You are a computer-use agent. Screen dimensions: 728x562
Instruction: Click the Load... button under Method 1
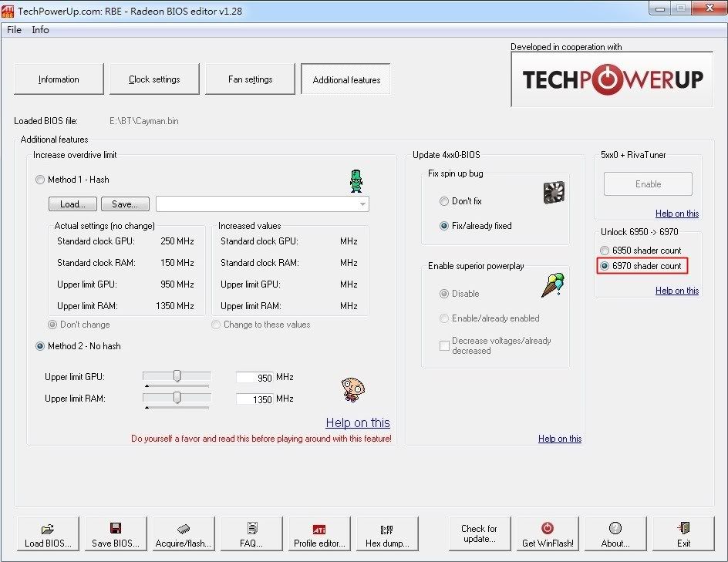click(73, 204)
